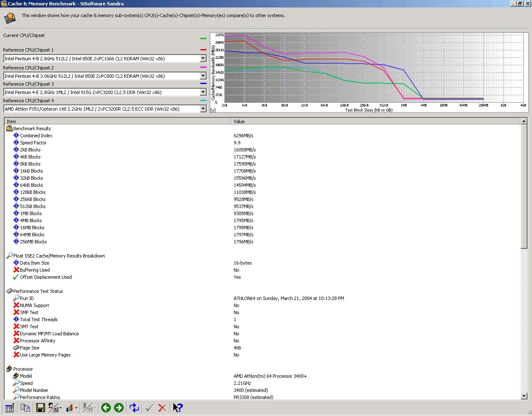Click the floppy disk save icon
Image resolution: width=532 pixels, height=416 pixels.
point(40,408)
